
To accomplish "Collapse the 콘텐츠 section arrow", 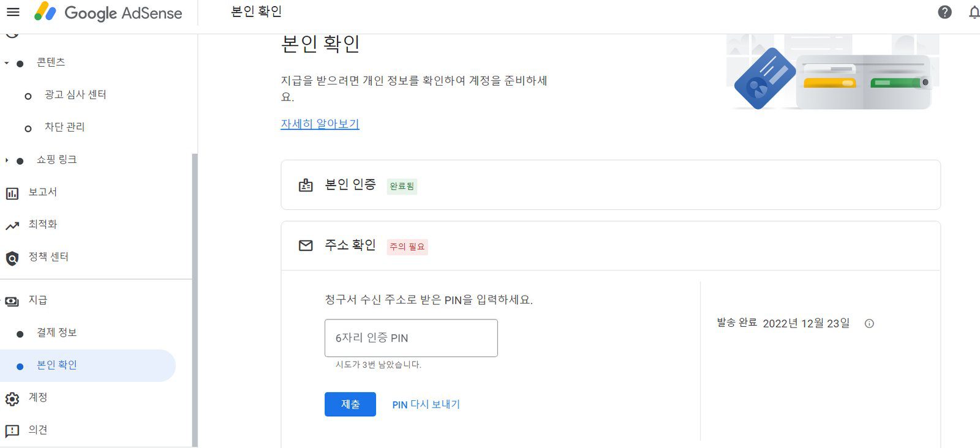I will click(x=7, y=63).
